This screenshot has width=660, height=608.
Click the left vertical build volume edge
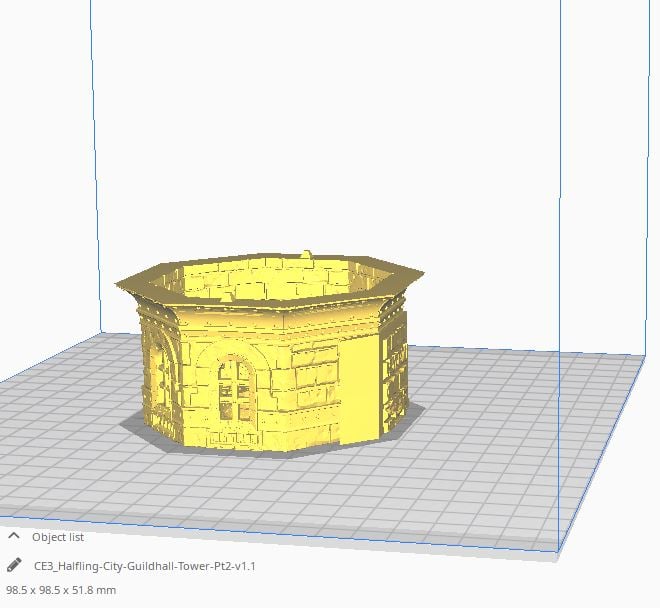pos(97,150)
